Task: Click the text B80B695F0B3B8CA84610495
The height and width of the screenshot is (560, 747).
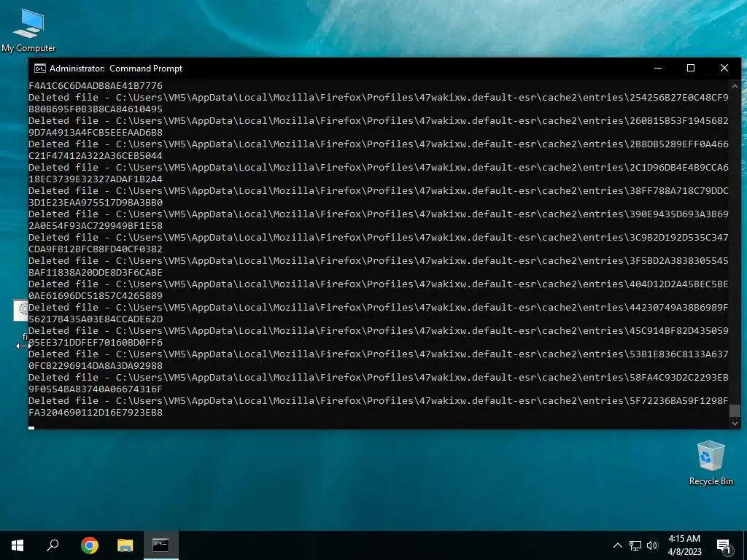Action: tap(96, 109)
